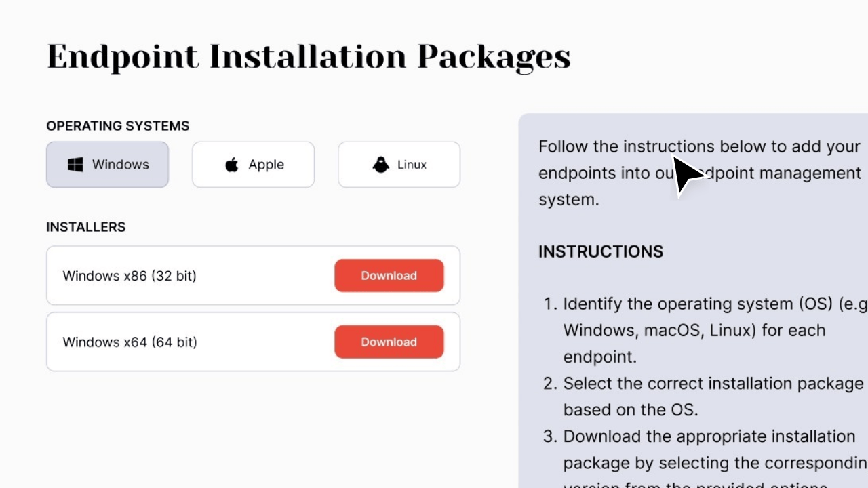Download the Windows x64 (64 bit) installer
Screen dimensions: 868x488
point(389,342)
